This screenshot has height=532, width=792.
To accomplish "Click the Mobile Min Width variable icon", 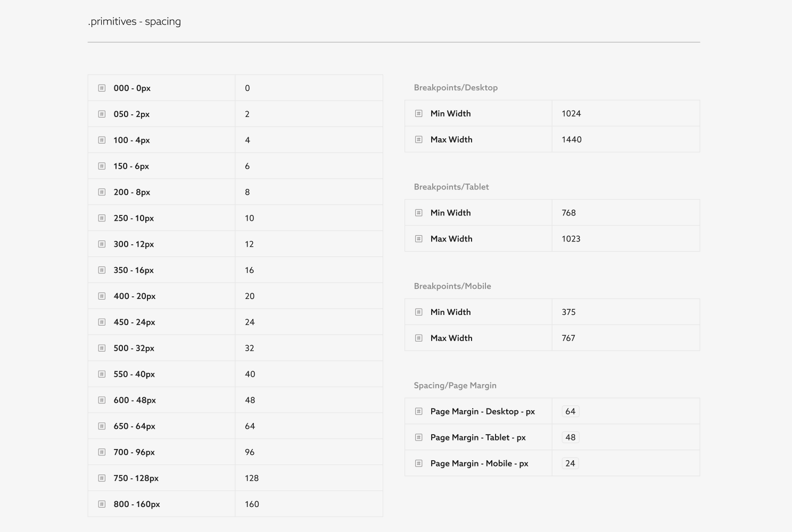I will pos(419,312).
